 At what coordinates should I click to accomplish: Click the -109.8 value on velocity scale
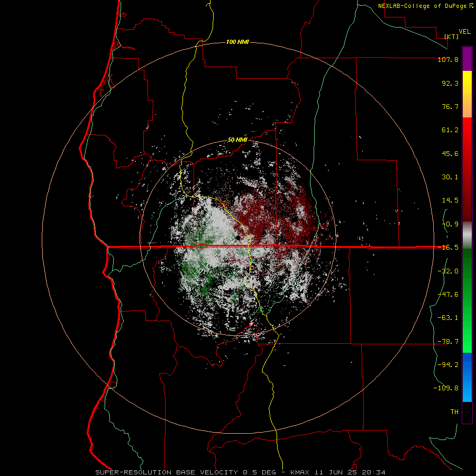[446, 388]
